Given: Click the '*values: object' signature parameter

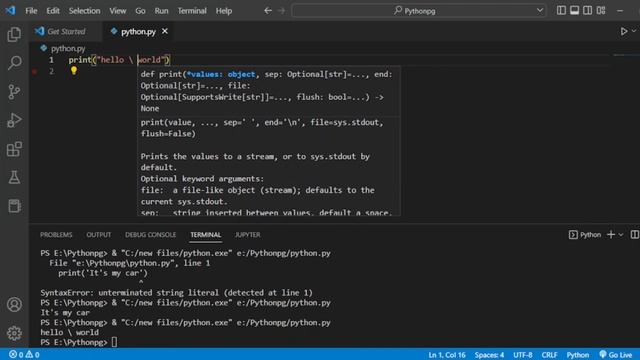Looking at the screenshot, I should point(221,74).
